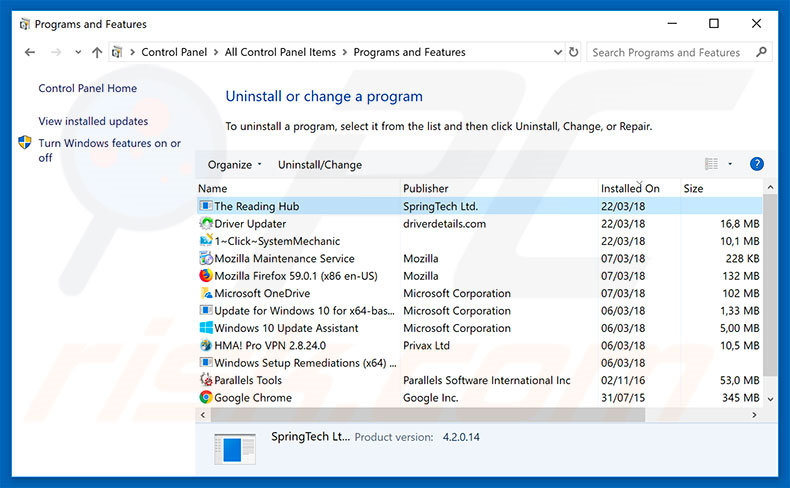Click Update for Windows 10 icon
The width and height of the screenshot is (790, 488).
point(206,310)
